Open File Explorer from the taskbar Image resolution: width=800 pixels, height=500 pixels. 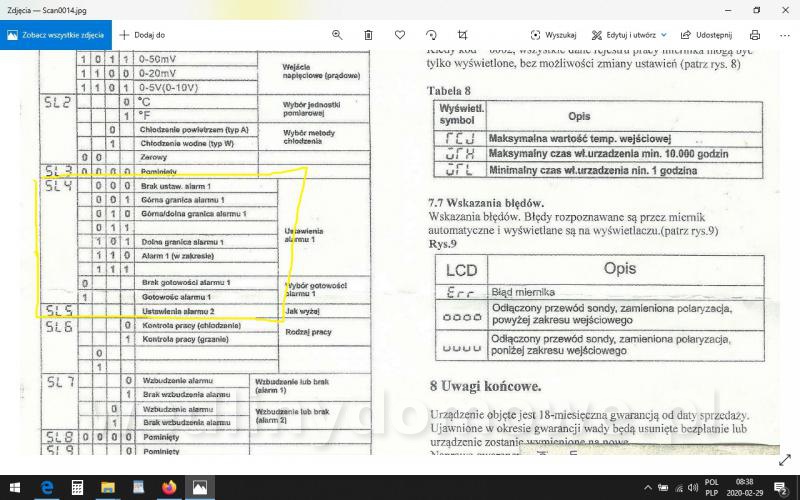(x=108, y=488)
